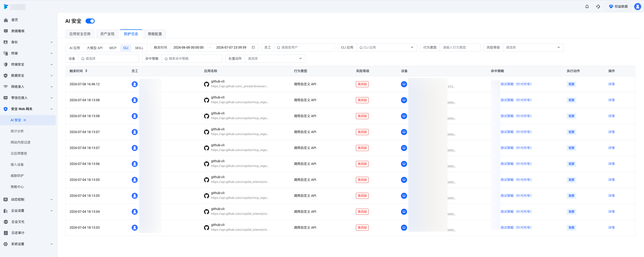The height and width of the screenshot is (257, 644).
Task: Click the calendar icon in date range
Action: pos(253,48)
